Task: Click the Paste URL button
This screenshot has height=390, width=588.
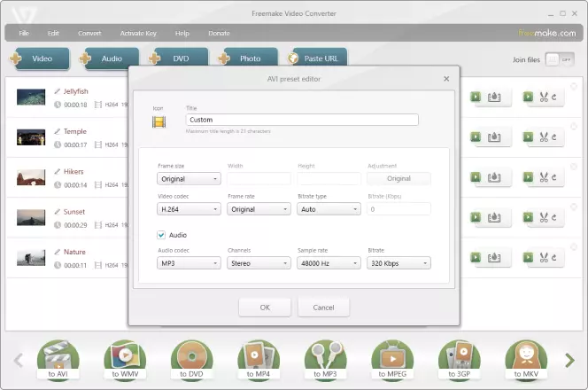Action: [317, 58]
